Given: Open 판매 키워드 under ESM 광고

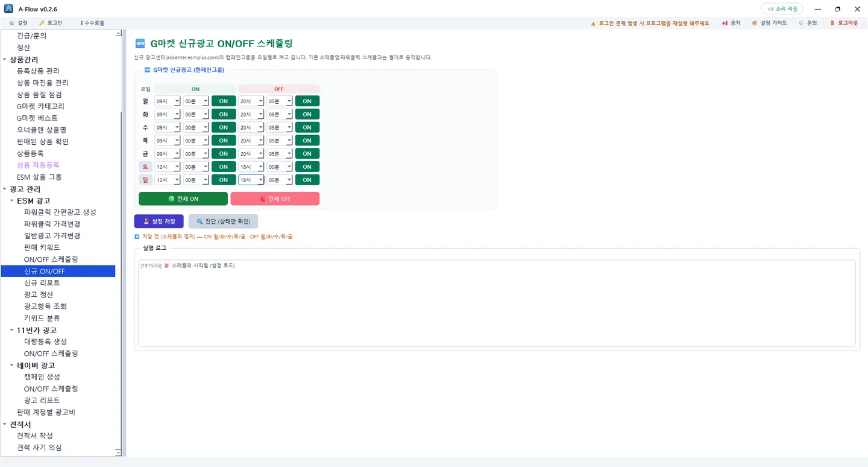Looking at the screenshot, I should (x=42, y=247).
